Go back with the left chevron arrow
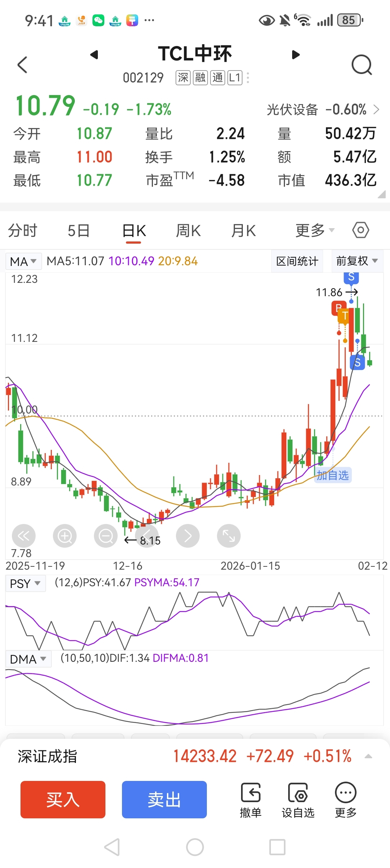This screenshot has width=390, height=868. point(22,65)
